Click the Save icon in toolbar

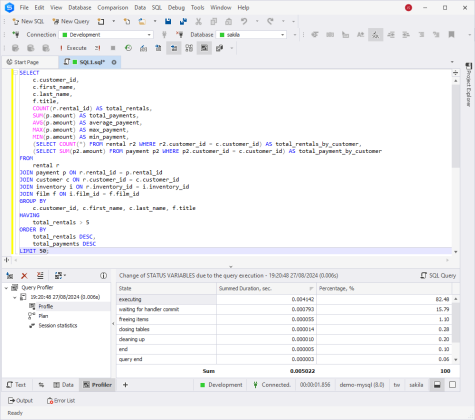[168, 21]
